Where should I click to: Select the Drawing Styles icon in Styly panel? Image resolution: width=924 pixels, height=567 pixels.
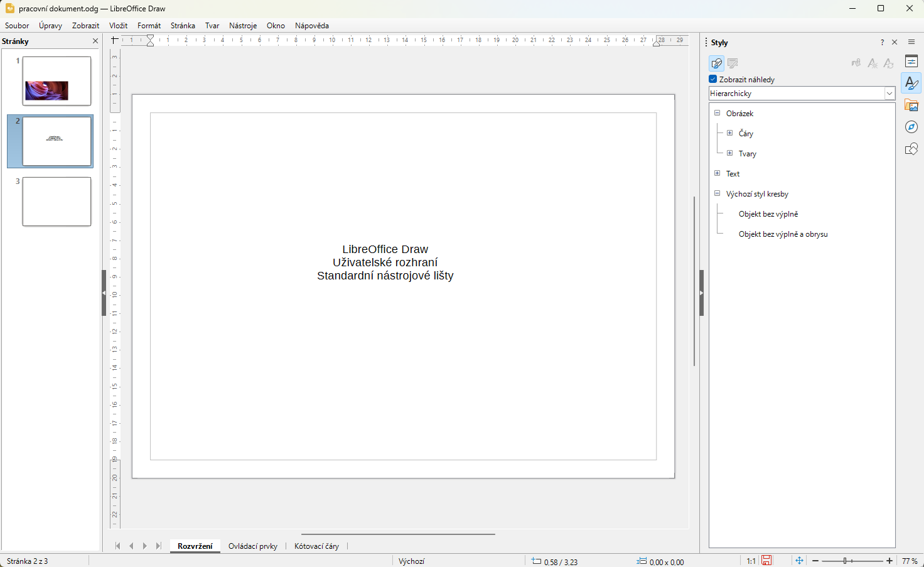(x=716, y=63)
